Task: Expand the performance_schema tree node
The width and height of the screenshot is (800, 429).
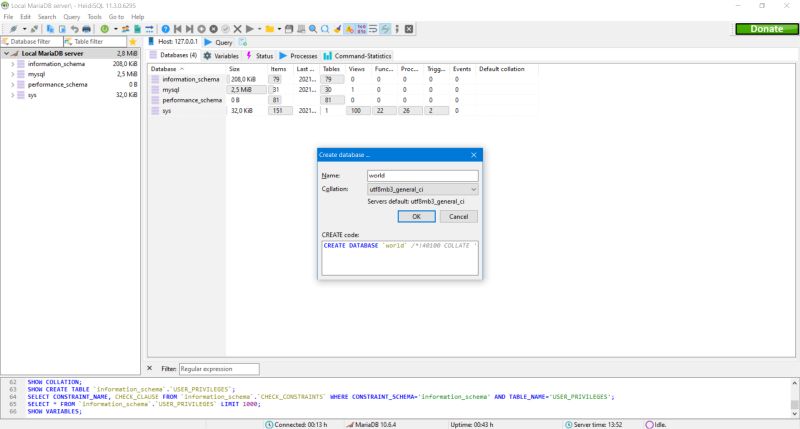Action: (13, 85)
